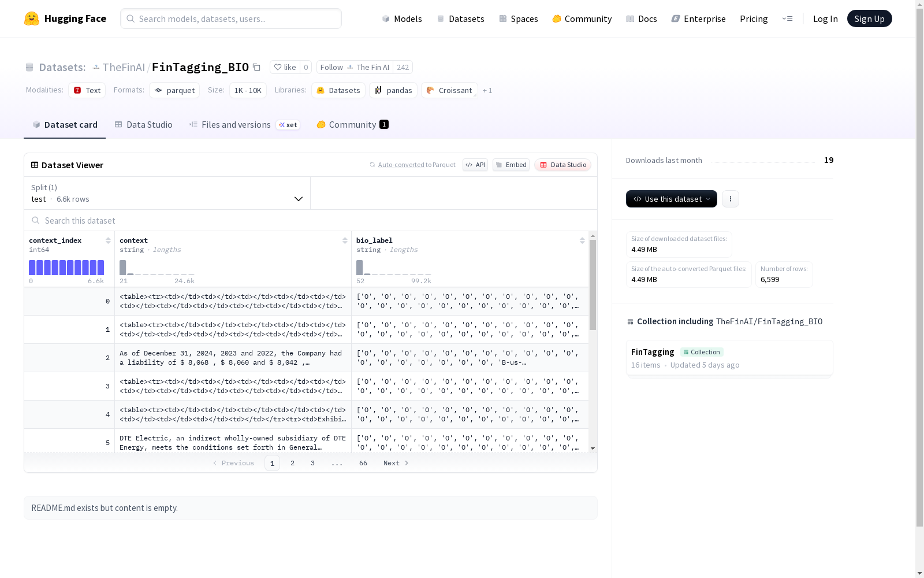Sort bio_label column using its sort icon
Image resolution: width=924 pixels, height=578 pixels.
(x=582, y=240)
